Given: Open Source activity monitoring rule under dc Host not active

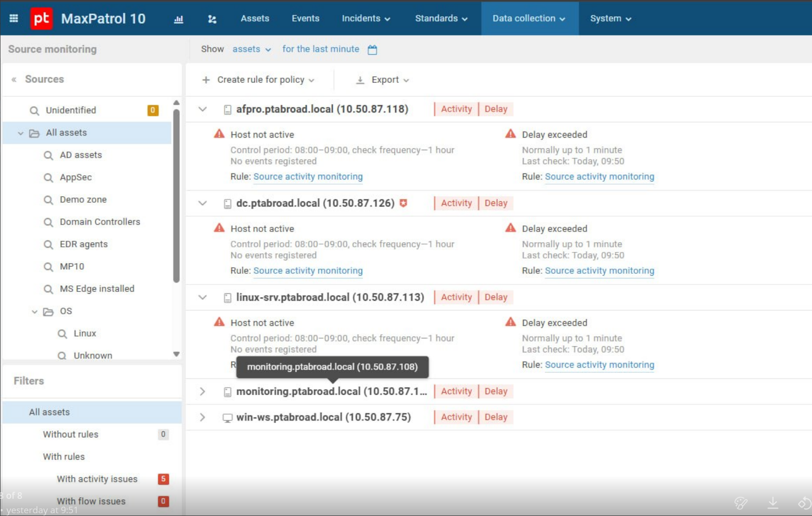Looking at the screenshot, I should tap(308, 271).
